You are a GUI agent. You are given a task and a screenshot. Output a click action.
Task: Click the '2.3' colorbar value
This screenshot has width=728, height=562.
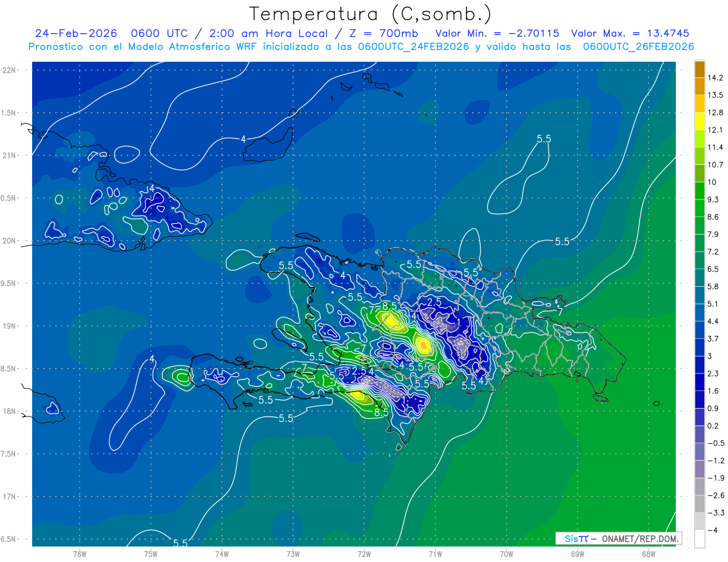(713, 373)
